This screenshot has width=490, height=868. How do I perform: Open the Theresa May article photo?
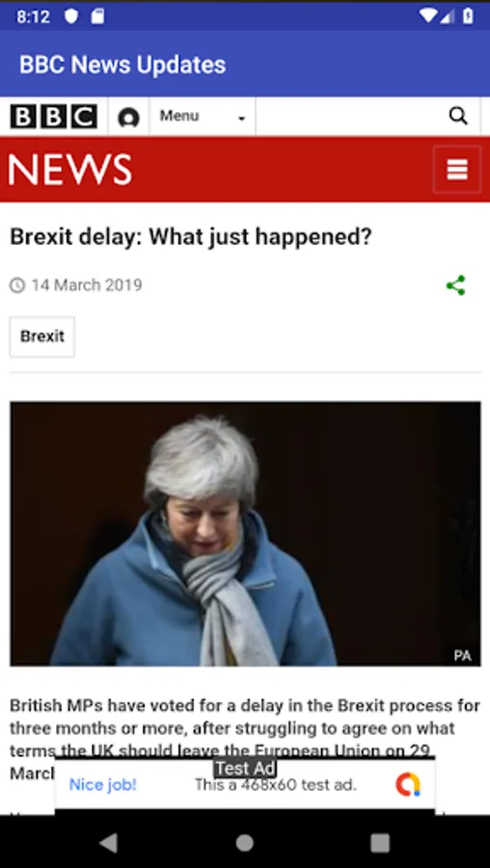245,533
